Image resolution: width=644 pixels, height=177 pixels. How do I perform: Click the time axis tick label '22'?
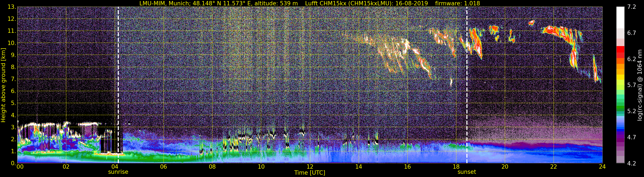click(x=554, y=167)
